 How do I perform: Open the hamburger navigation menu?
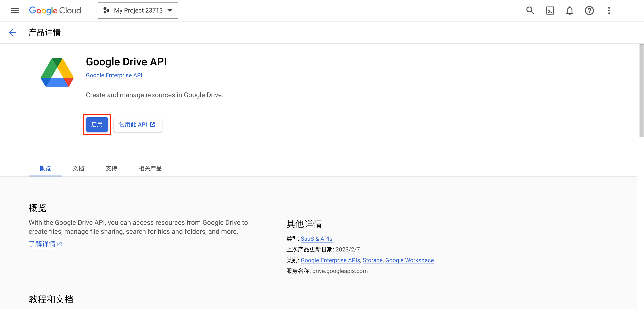coord(15,11)
